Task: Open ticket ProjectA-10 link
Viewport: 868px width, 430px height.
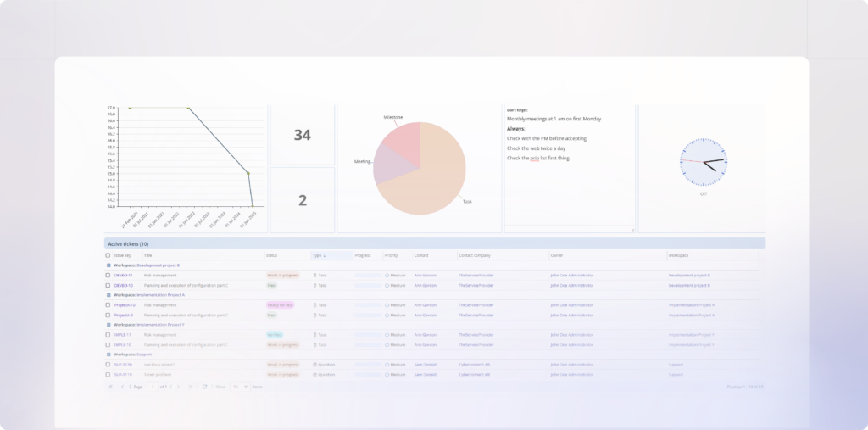Action: tap(125, 305)
